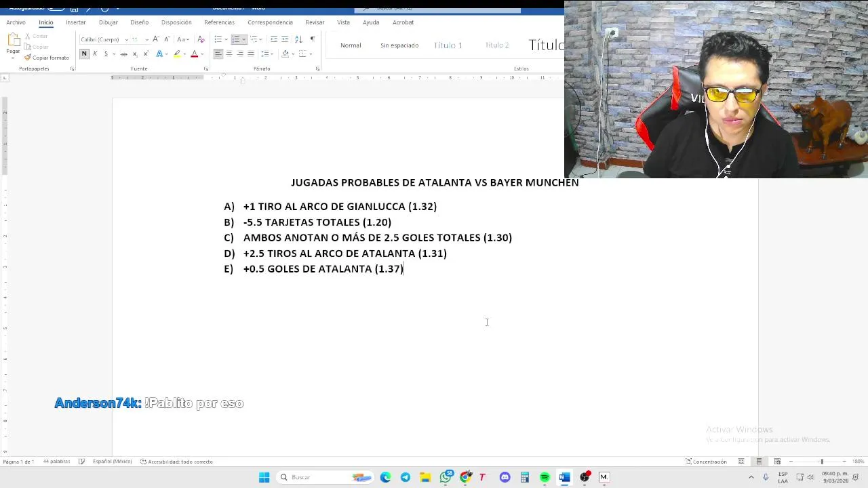Toggle italic K button
Image resolution: width=868 pixels, height=488 pixels.
click(95, 54)
